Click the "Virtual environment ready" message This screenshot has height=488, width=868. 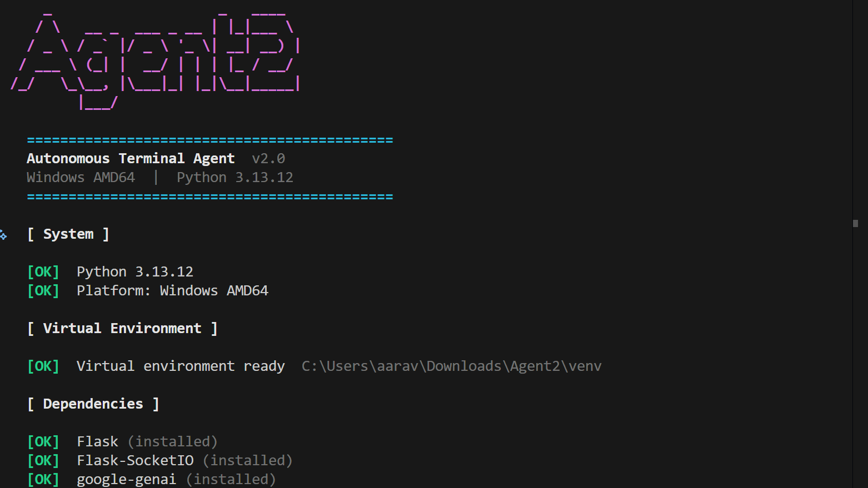(x=181, y=366)
